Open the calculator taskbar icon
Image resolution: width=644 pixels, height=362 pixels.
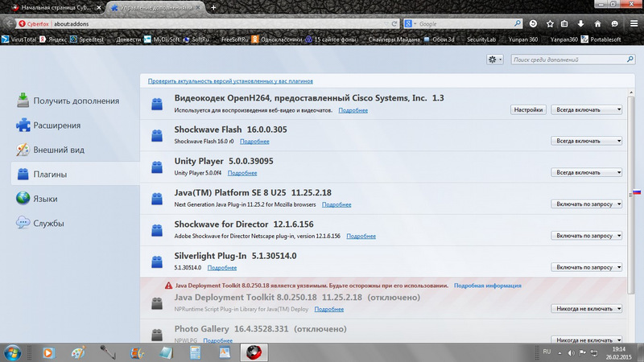(195, 352)
